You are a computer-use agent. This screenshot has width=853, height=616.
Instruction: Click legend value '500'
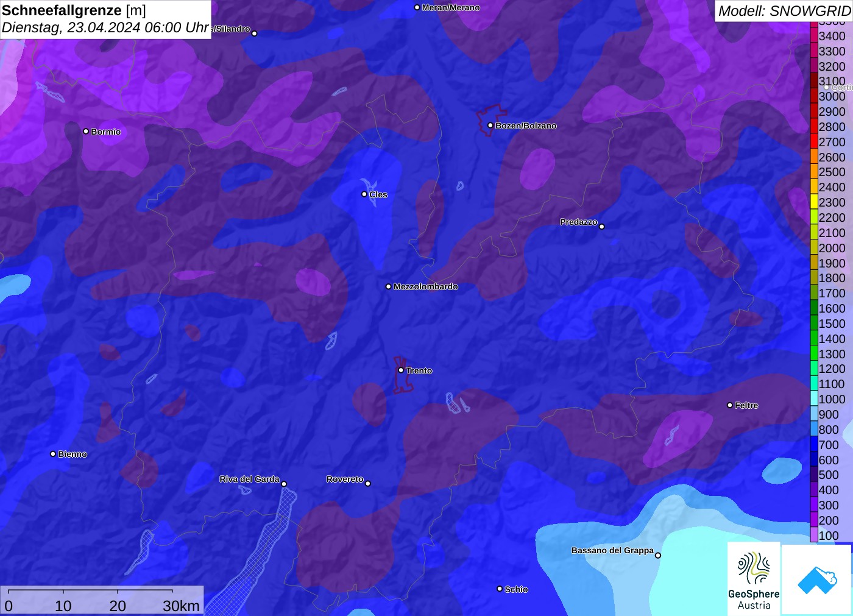[x=829, y=475]
